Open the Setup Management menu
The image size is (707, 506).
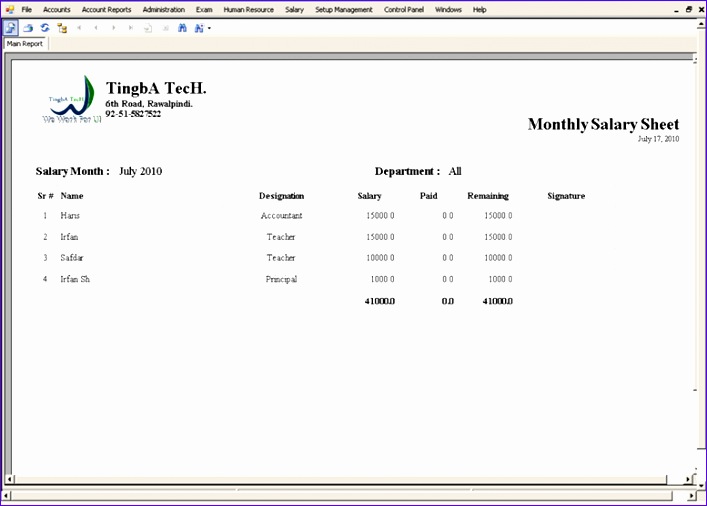point(344,9)
